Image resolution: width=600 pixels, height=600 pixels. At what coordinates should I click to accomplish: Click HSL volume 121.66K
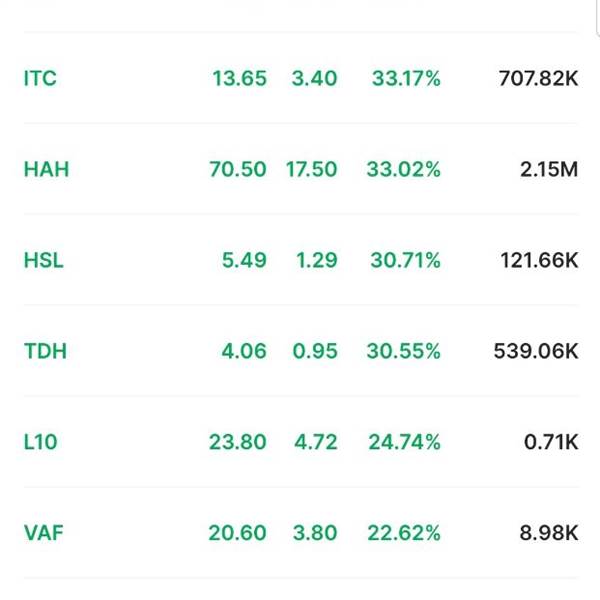[x=540, y=260]
